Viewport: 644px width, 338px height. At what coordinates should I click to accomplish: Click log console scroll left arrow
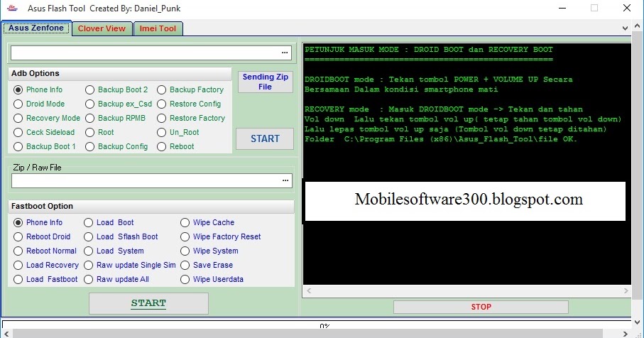pyautogui.click(x=309, y=290)
